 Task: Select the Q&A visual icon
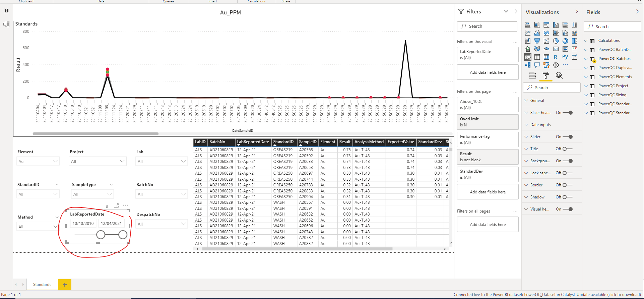537,65
